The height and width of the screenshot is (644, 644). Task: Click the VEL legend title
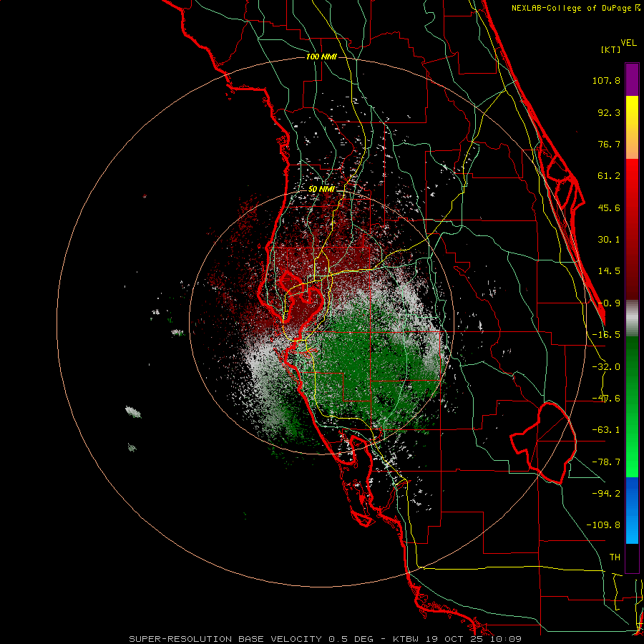tap(629, 43)
